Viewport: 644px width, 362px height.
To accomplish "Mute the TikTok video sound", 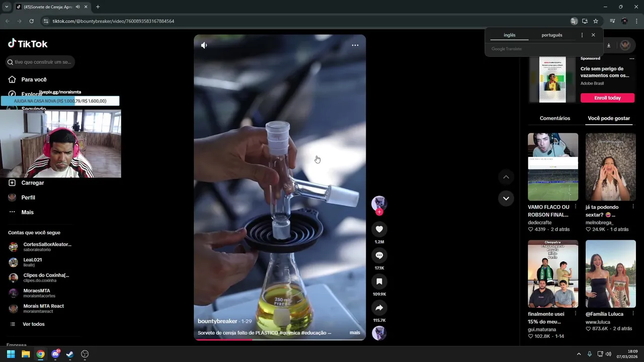I will [x=204, y=45].
